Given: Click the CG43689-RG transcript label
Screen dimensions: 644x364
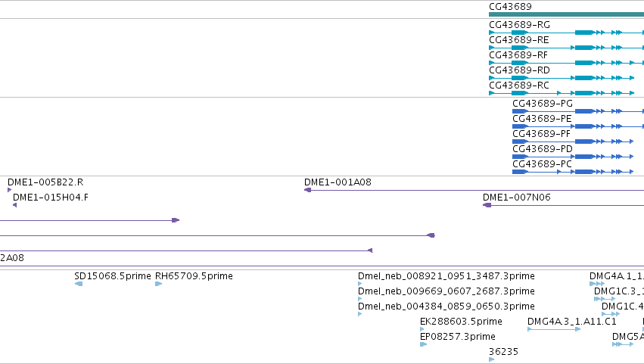Looking at the screenshot, I should (519, 25).
